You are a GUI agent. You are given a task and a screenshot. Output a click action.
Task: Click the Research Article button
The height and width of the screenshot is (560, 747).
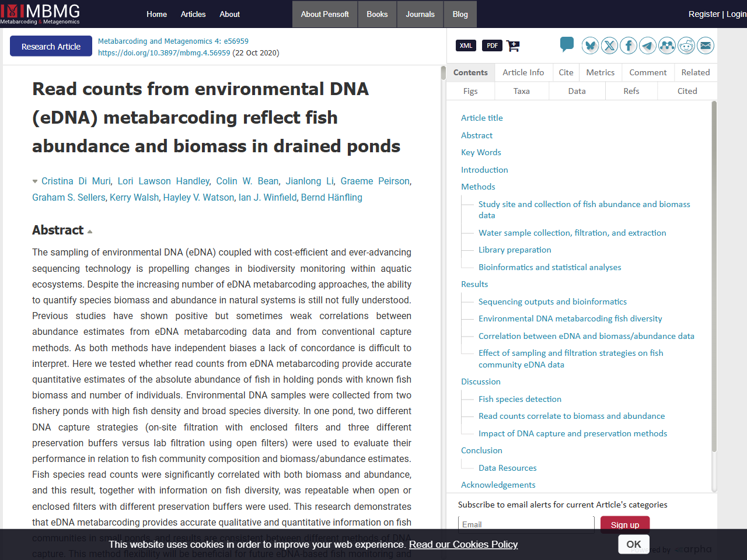pos(51,46)
